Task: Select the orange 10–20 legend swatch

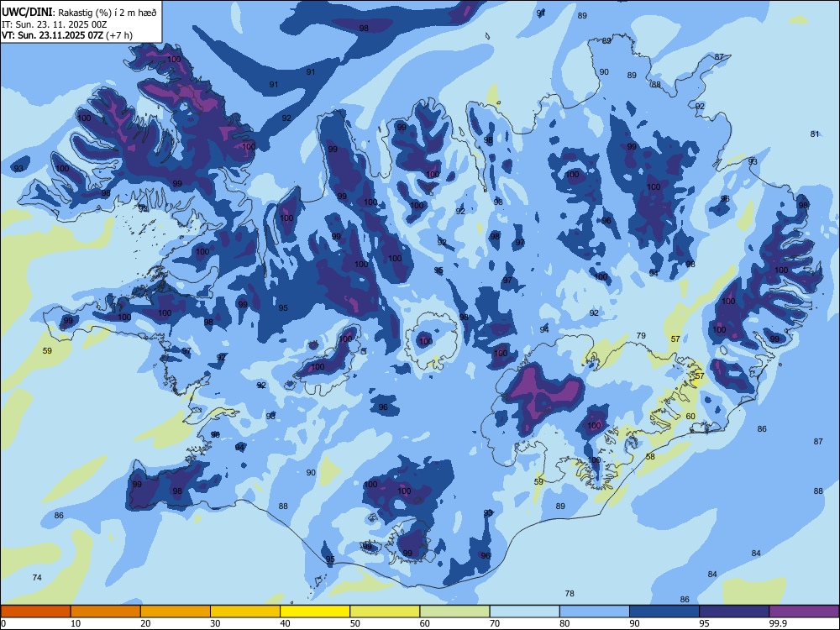Action: coord(106,612)
